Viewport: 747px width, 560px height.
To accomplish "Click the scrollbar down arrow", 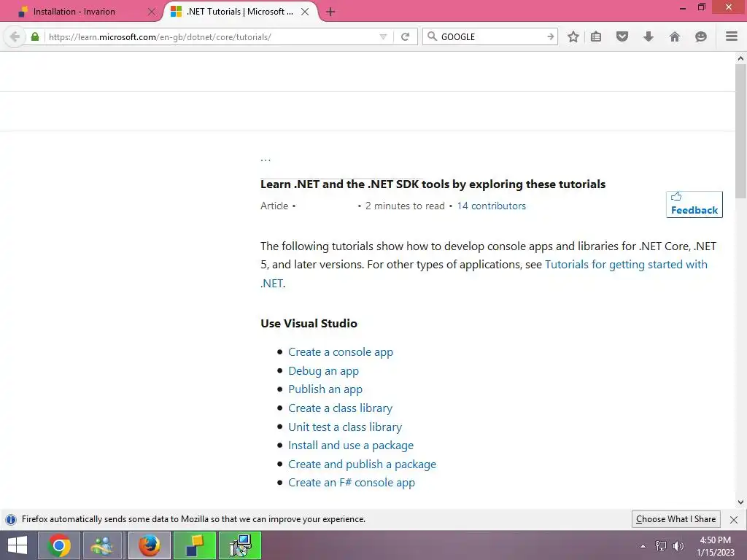I will (x=740, y=502).
